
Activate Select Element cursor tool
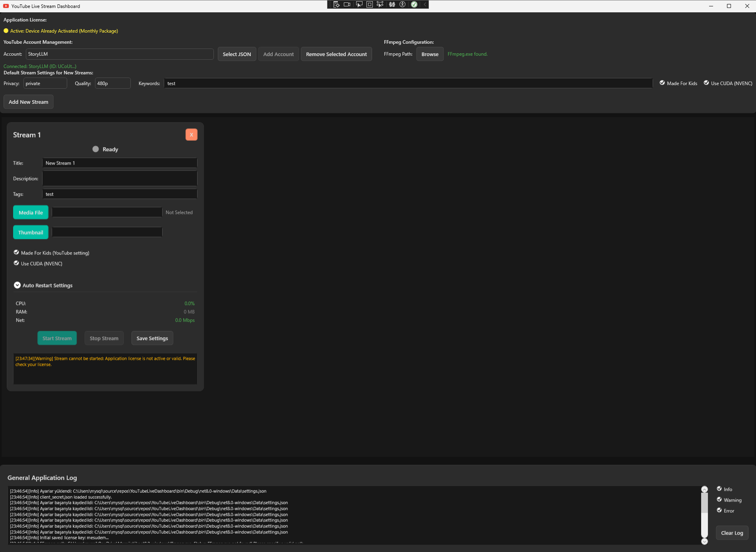[x=359, y=4]
